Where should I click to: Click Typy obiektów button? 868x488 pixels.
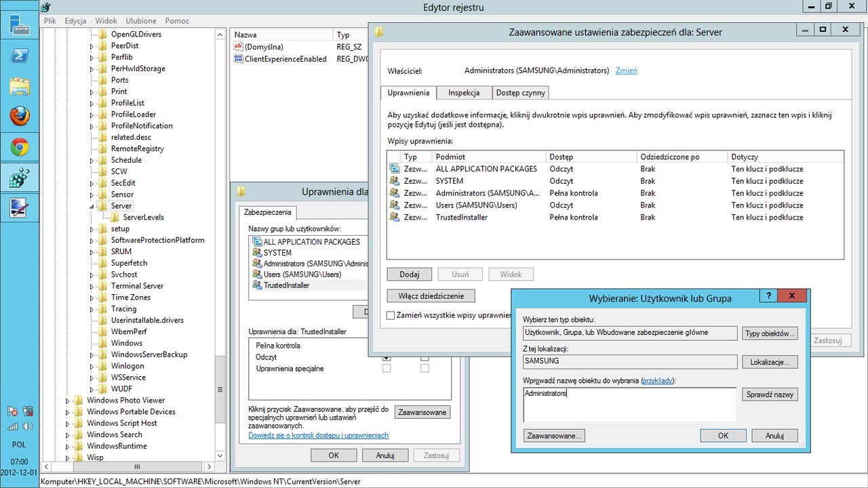coord(770,333)
